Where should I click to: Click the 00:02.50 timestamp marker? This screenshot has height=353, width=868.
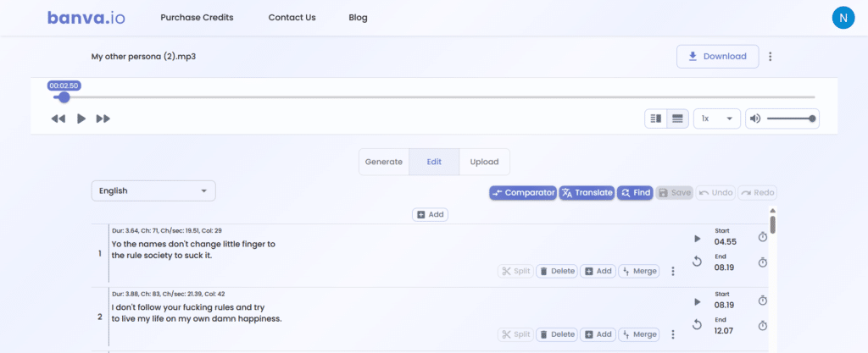pyautogui.click(x=64, y=85)
